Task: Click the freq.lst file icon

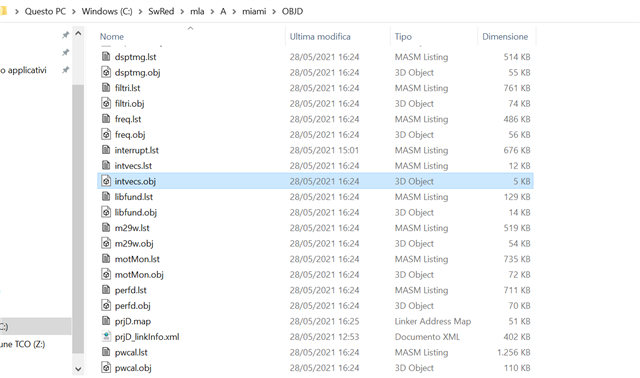Action: tap(106, 118)
